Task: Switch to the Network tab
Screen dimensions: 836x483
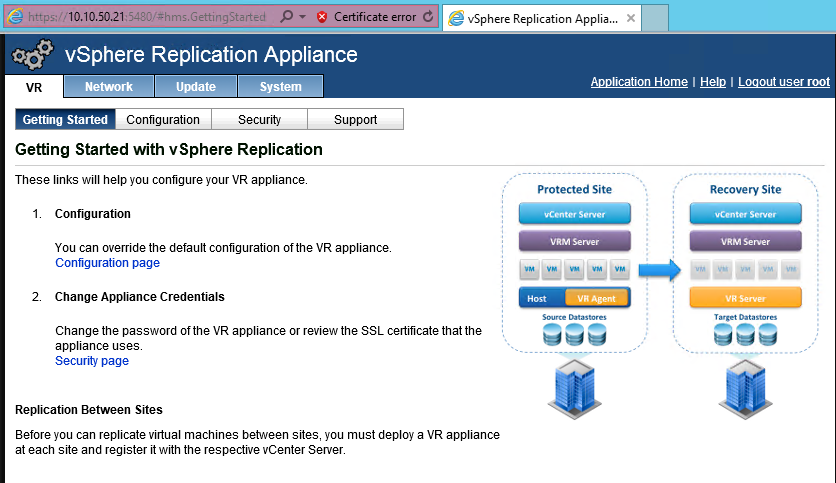Action: [108, 87]
